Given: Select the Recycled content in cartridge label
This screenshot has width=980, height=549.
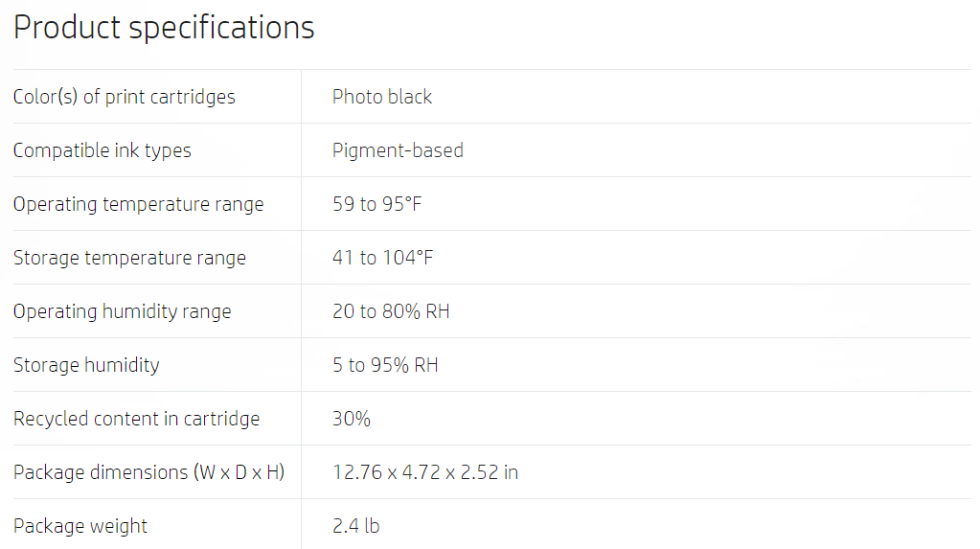Looking at the screenshot, I should click(137, 419).
